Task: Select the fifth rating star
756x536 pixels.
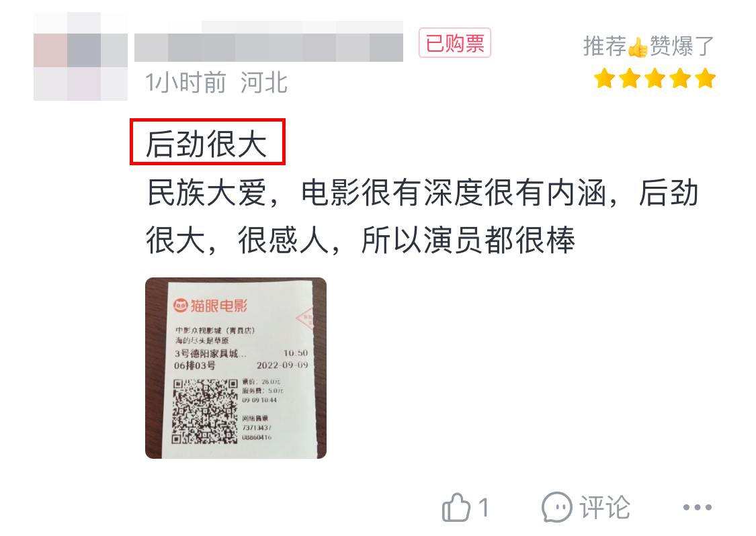Action: pos(706,79)
